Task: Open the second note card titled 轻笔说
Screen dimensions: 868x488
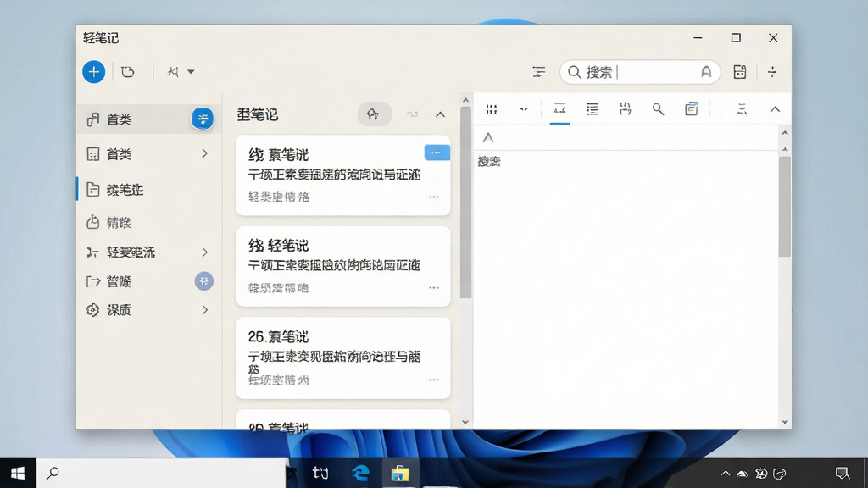Action: pyautogui.click(x=343, y=266)
